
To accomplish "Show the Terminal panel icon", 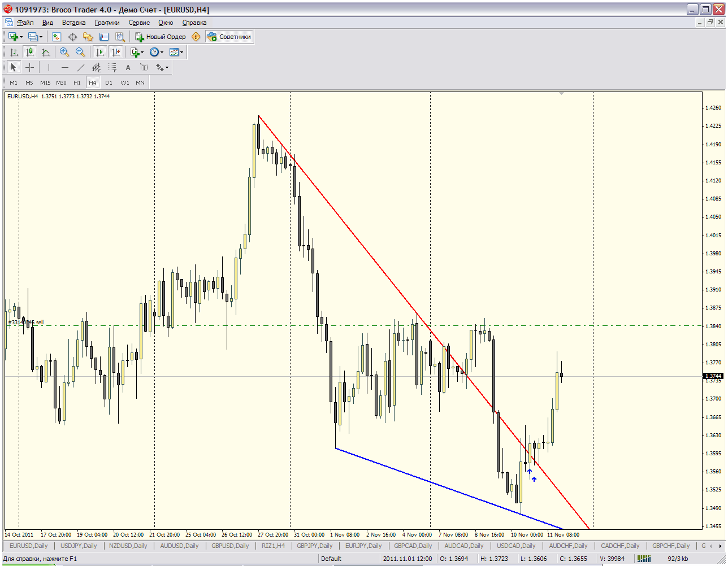I will click(x=104, y=37).
